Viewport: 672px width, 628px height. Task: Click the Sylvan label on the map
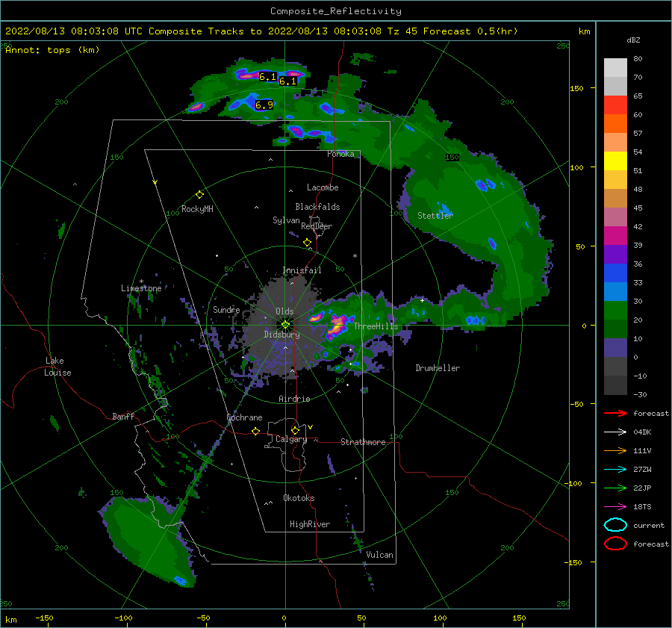click(x=286, y=220)
